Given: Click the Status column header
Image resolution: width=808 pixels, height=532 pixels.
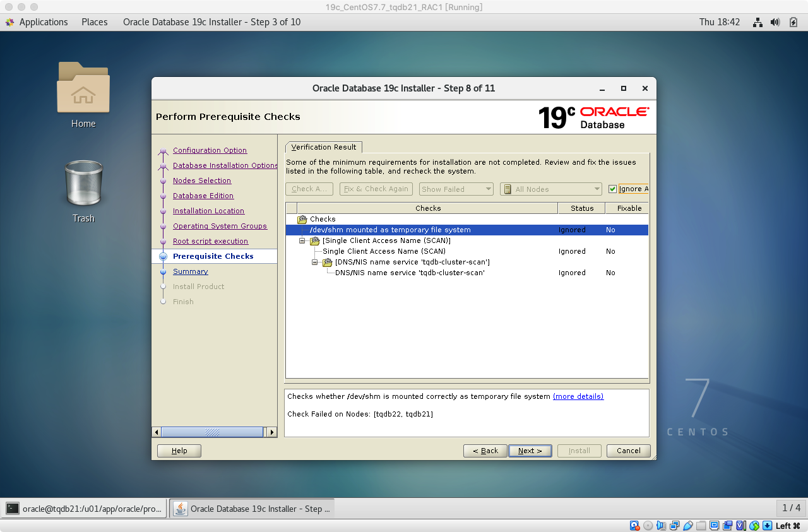Looking at the screenshot, I should click(581, 208).
